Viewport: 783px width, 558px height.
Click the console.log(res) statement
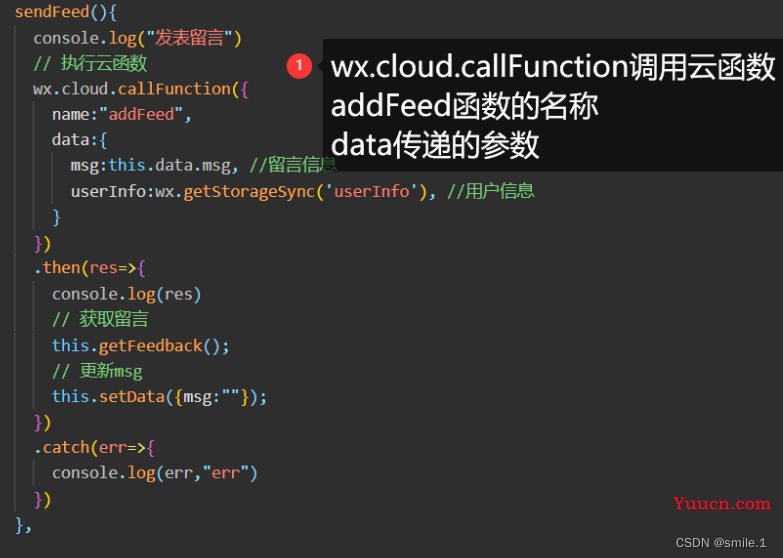coord(126,294)
